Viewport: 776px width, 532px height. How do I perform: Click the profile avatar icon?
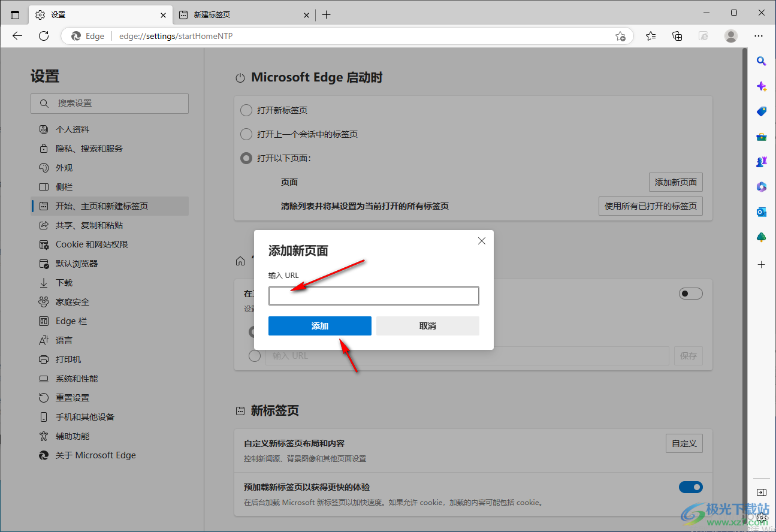731,36
